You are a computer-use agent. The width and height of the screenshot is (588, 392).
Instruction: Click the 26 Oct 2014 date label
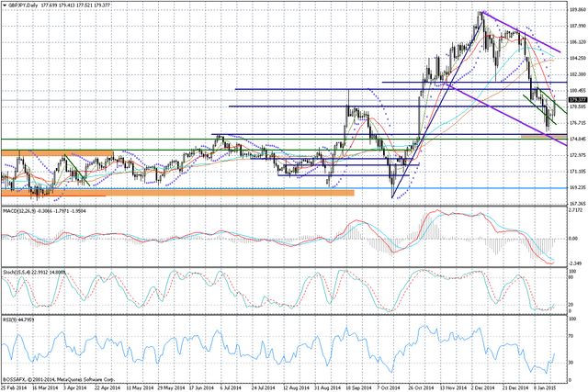[421, 386]
